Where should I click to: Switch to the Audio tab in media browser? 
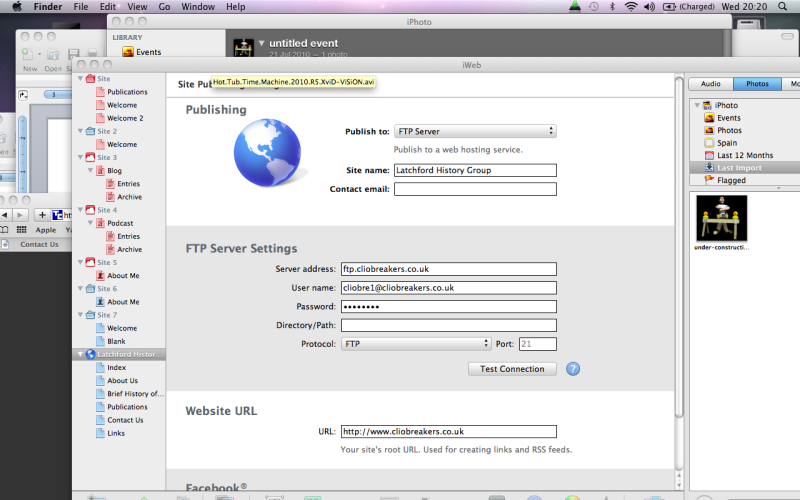711,84
